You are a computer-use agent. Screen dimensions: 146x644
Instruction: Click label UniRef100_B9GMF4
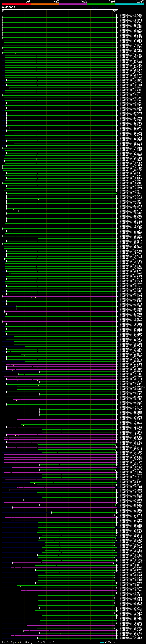(131, 37)
